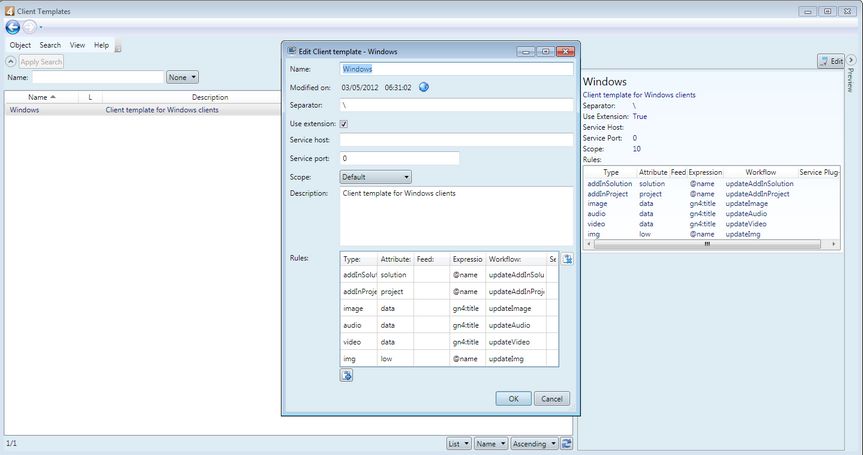
Task: Click the add rule icon beside Rules table
Action: (567, 259)
